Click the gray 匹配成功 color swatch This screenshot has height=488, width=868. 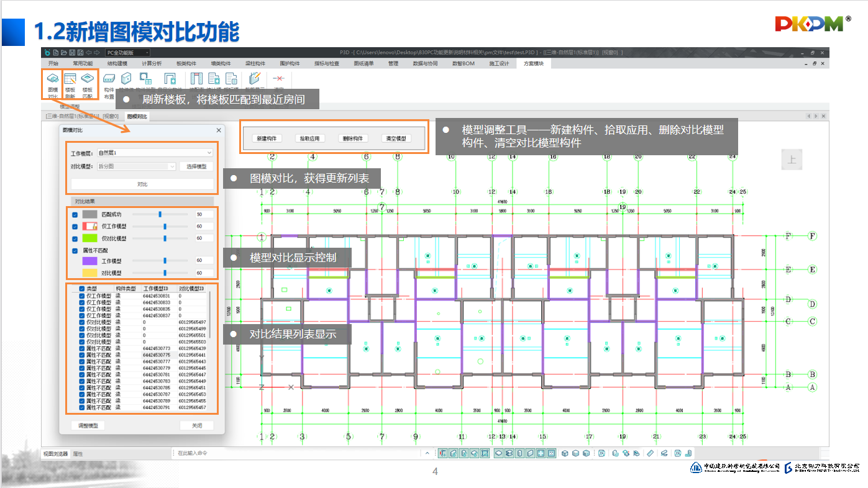(x=90, y=214)
